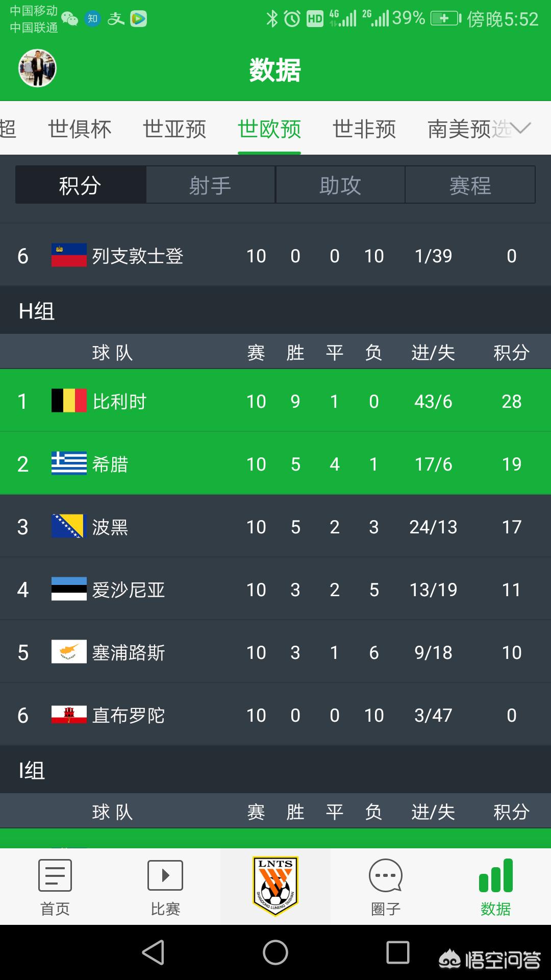Show the 射手 scorers ranking
The height and width of the screenshot is (980, 551).
pos(211,185)
